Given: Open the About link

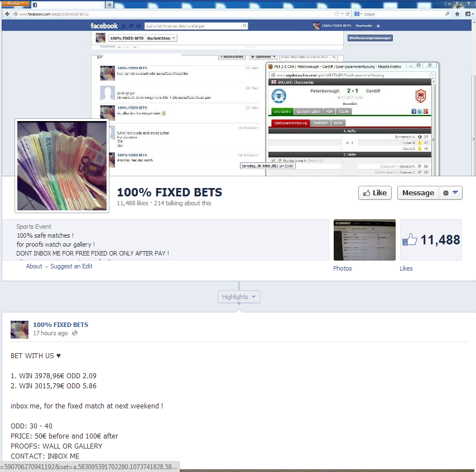Looking at the screenshot, I should [x=34, y=266].
